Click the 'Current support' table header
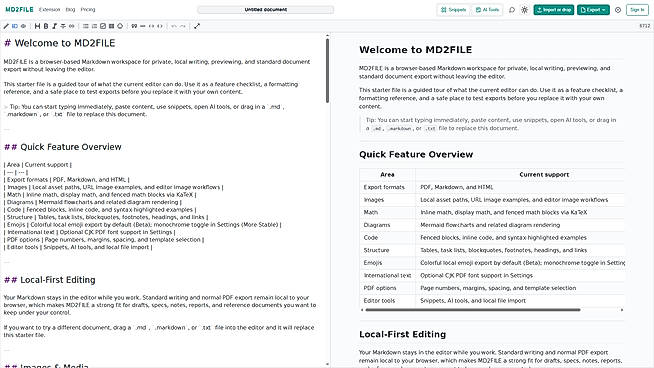The width and height of the screenshot is (654, 368). [x=544, y=174]
